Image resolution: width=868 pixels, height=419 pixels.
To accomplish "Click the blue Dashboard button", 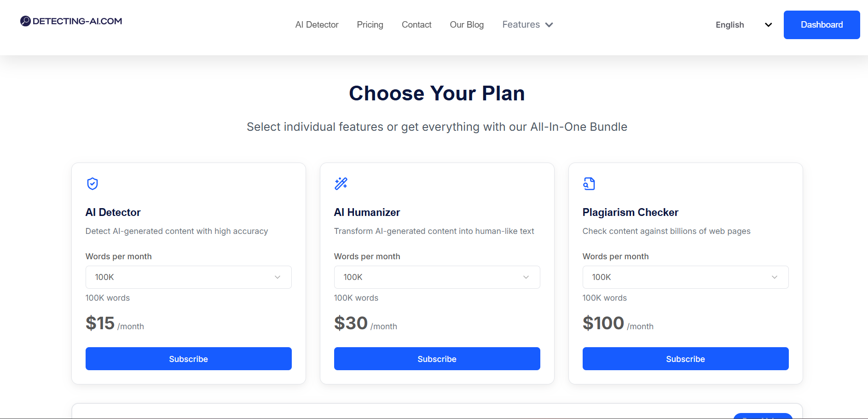I will (x=822, y=25).
